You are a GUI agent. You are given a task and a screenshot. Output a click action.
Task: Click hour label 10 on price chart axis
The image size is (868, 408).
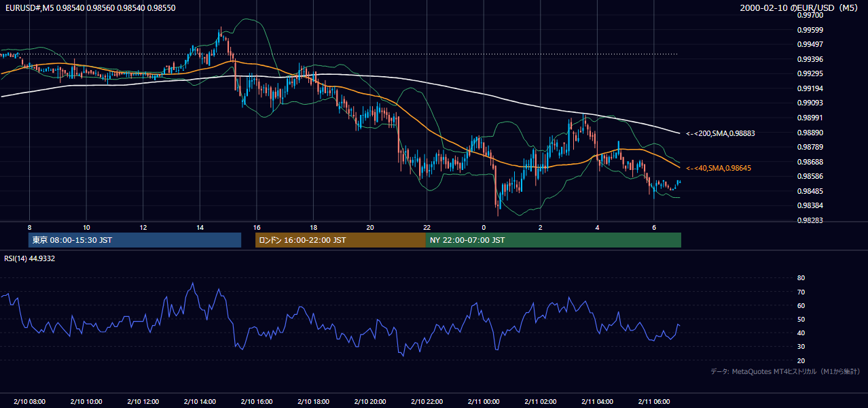(86, 227)
